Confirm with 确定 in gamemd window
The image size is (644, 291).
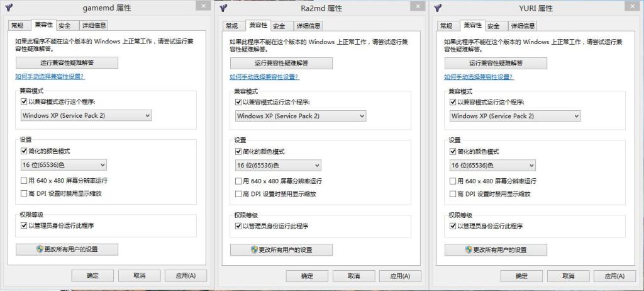point(92,275)
